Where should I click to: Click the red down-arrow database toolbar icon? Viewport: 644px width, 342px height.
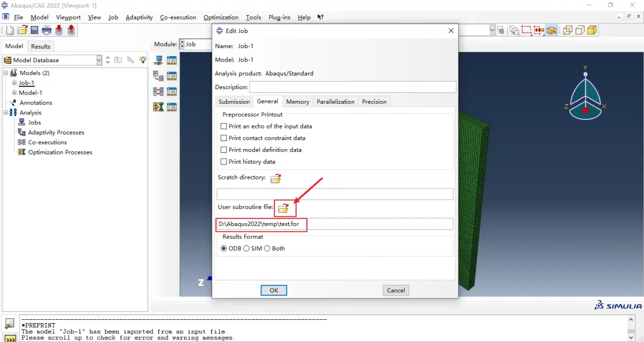[59, 30]
